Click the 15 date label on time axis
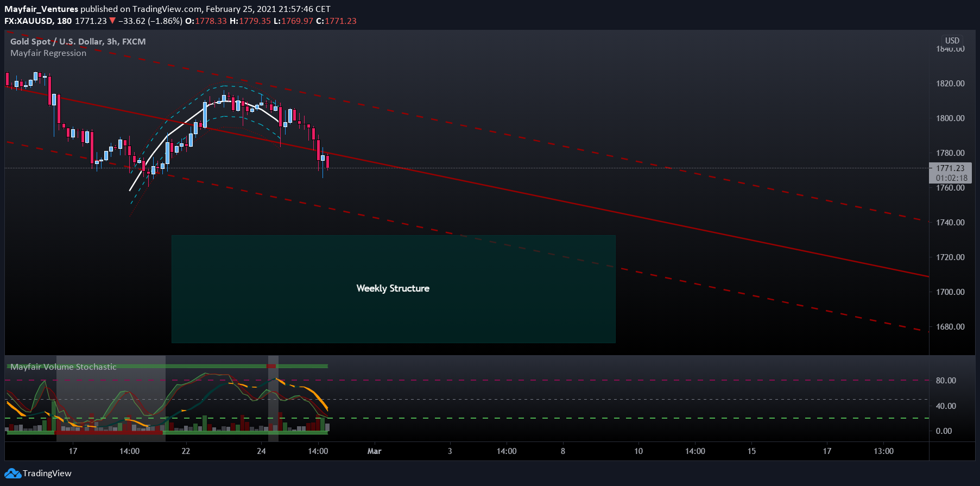Image resolution: width=980 pixels, height=486 pixels. (x=751, y=451)
